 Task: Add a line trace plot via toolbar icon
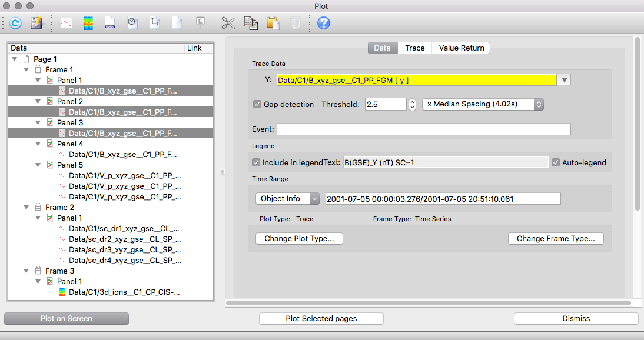[x=66, y=23]
